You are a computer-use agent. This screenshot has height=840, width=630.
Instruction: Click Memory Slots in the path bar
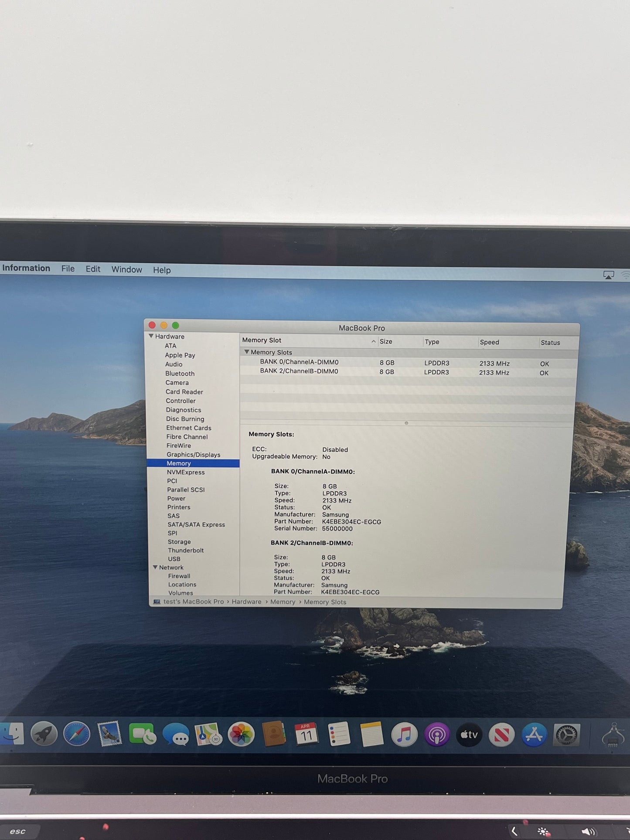[325, 602]
